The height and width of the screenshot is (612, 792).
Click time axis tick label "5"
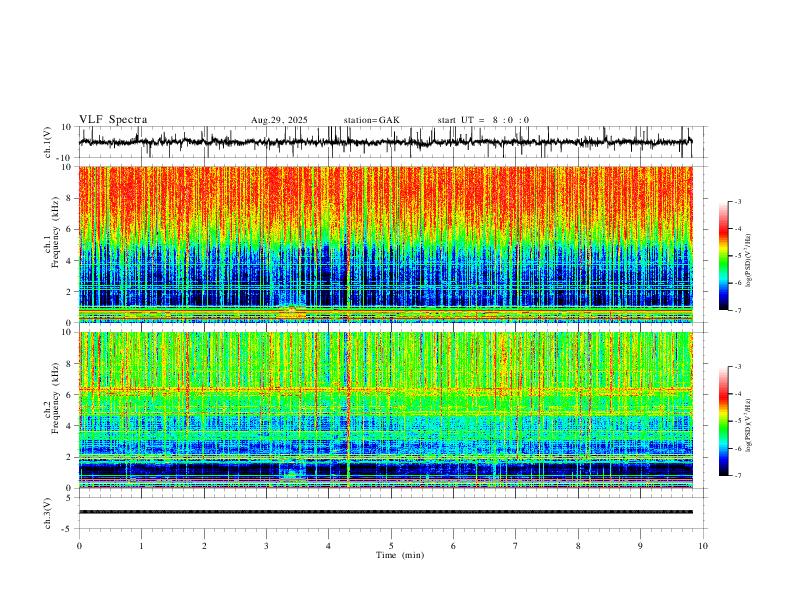point(391,546)
